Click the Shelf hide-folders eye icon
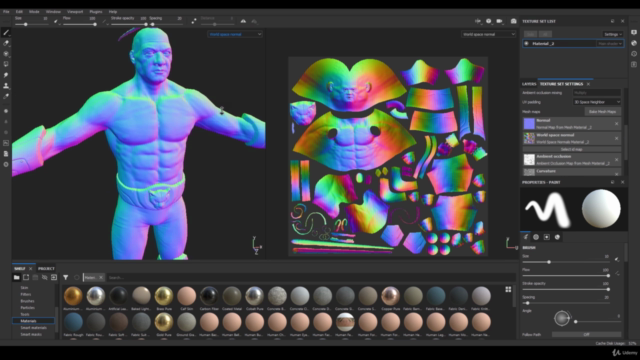 pyautogui.click(x=44, y=278)
